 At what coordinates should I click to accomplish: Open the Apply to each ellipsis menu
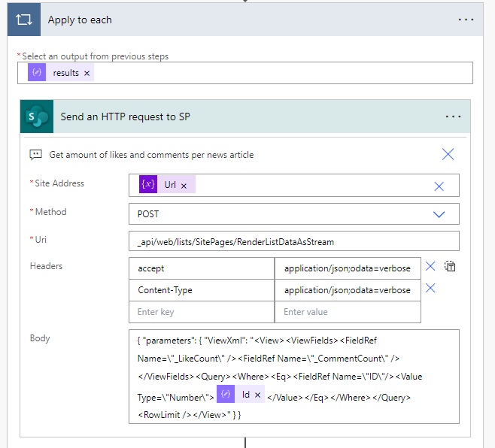[466, 20]
